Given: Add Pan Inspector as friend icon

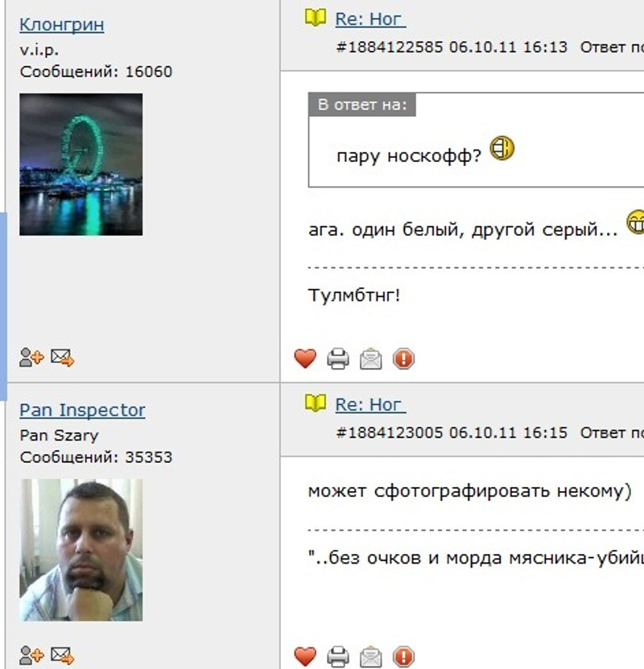Looking at the screenshot, I should pos(31,655).
